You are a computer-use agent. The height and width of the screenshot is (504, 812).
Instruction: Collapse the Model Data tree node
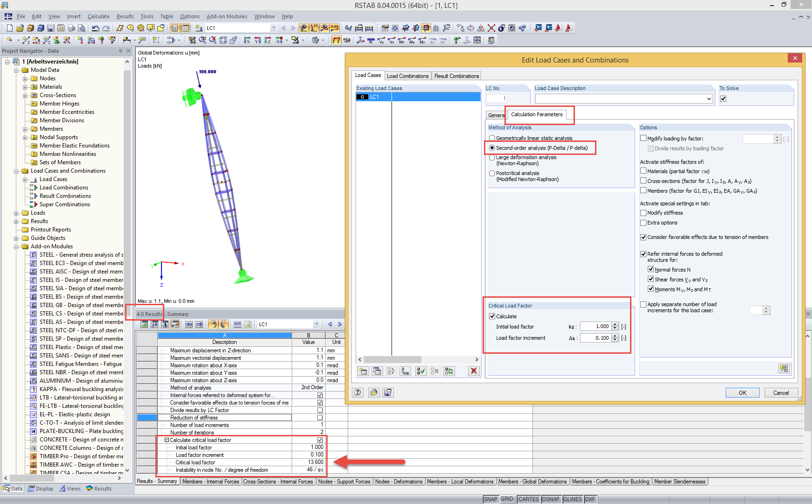16,70
